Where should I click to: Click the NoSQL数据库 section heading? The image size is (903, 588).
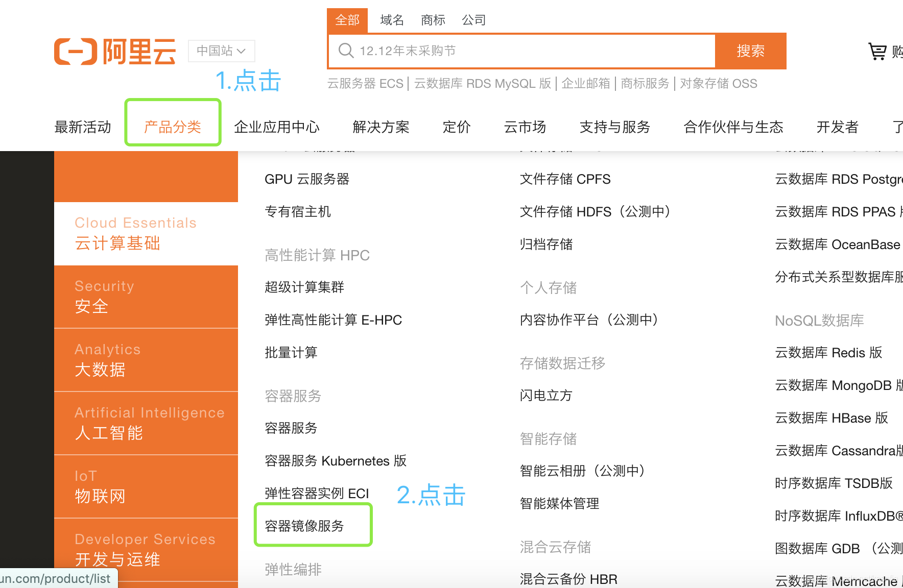tap(820, 321)
